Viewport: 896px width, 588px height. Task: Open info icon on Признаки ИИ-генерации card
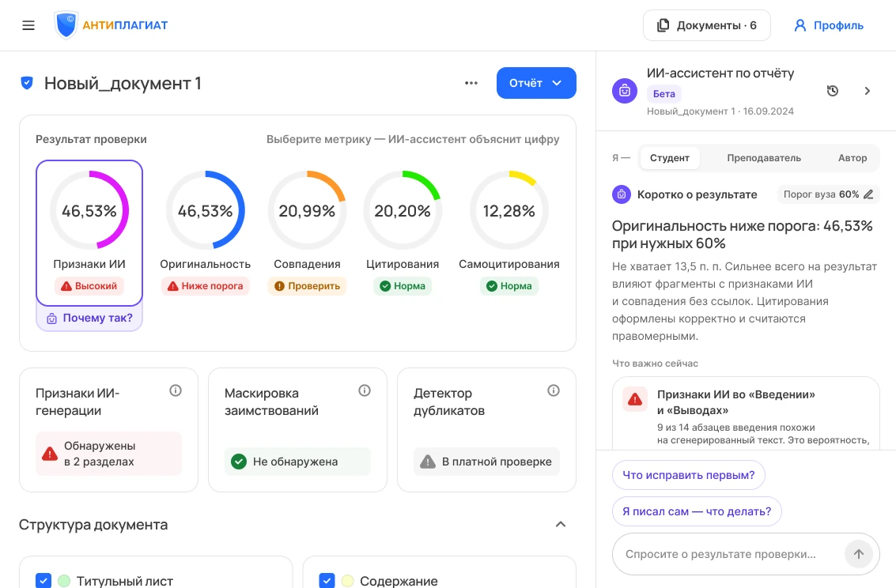click(x=176, y=390)
